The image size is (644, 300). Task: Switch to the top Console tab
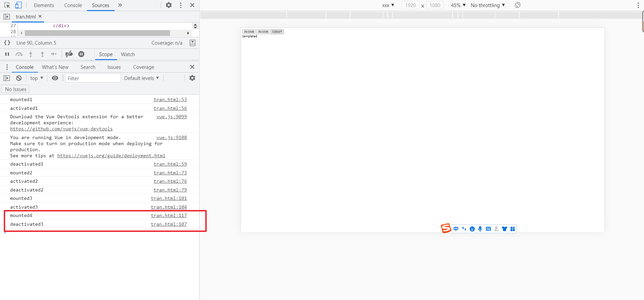click(73, 5)
